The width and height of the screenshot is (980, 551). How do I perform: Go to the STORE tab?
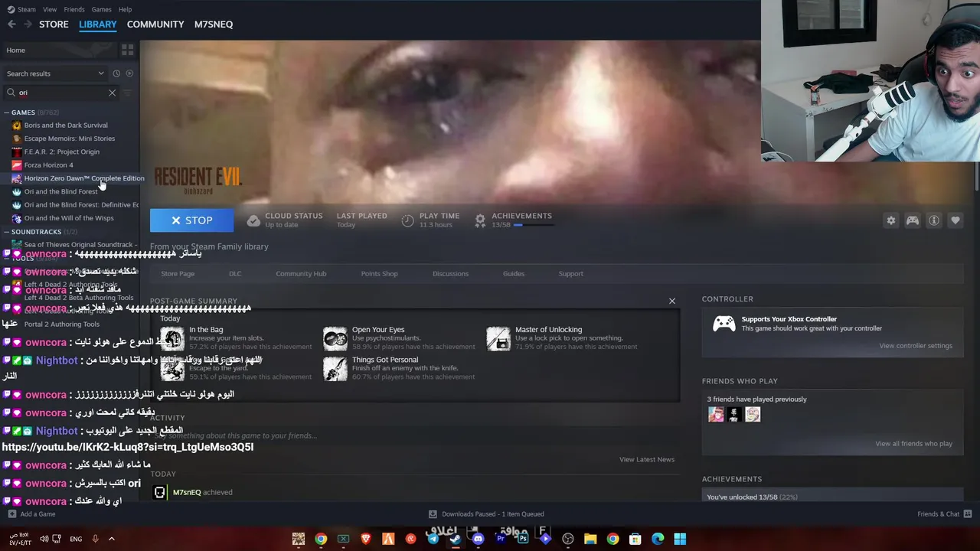(54, 24)
